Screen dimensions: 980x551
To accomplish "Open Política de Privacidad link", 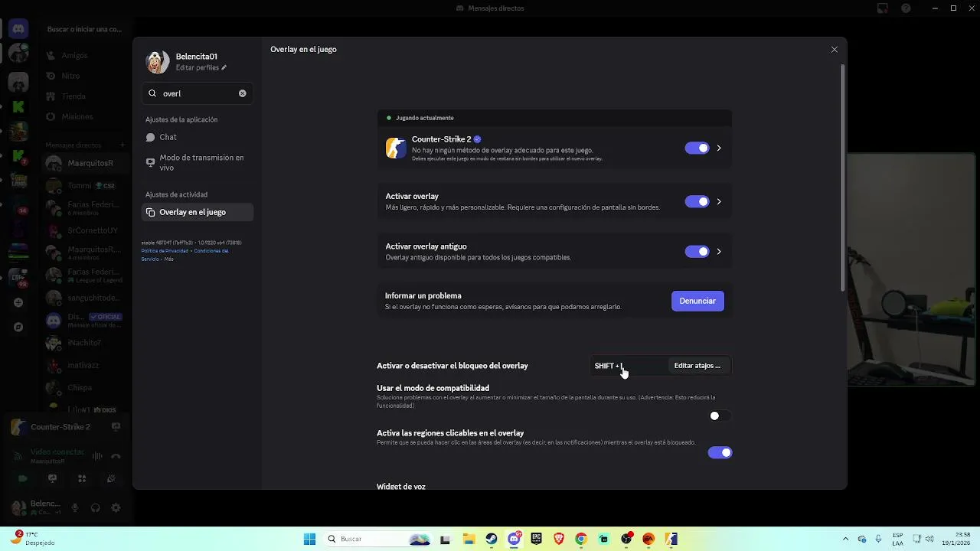I will [165, 250].
